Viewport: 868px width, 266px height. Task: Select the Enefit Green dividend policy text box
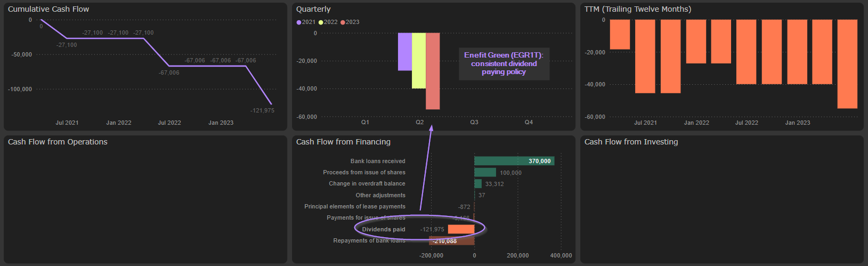pyautogui.click(x=504, y=63)
